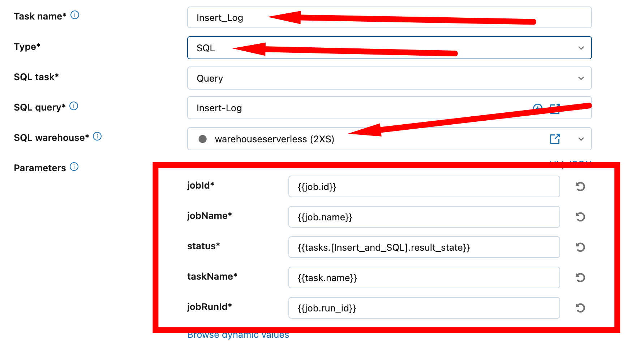The width and height of the screenshot is (644, 349).
Task: Reset the jobId parameter value
Action: [580, 186]
